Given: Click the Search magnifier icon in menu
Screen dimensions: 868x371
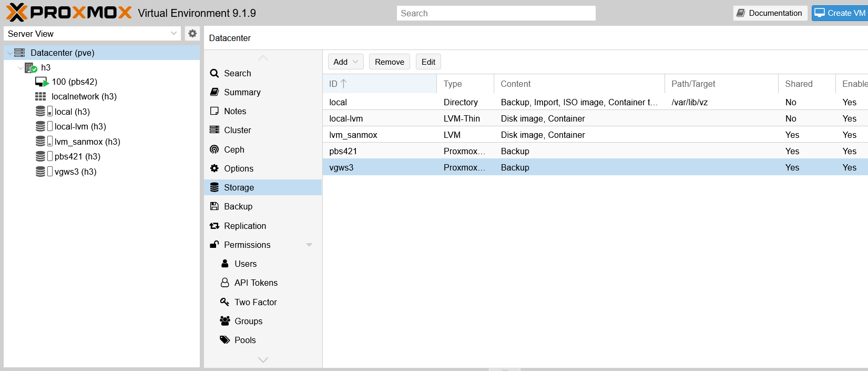Looking at the screenshot, I should [x=215, y=73].
